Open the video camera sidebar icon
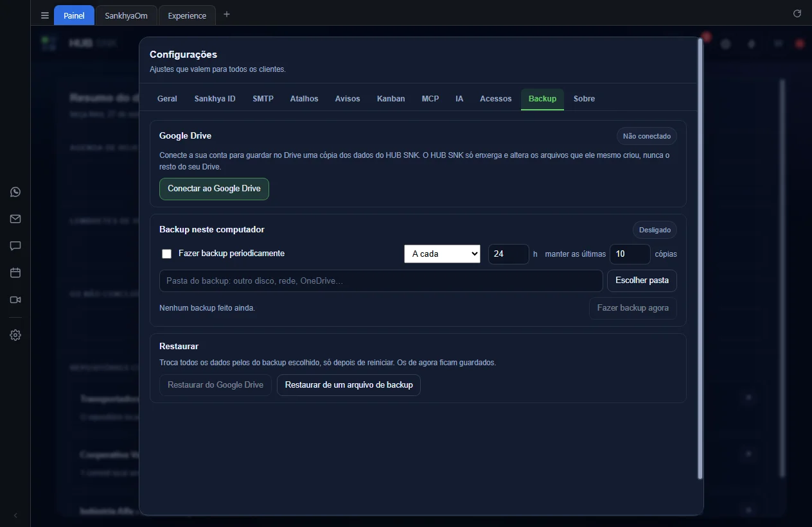 pos(15,300)
